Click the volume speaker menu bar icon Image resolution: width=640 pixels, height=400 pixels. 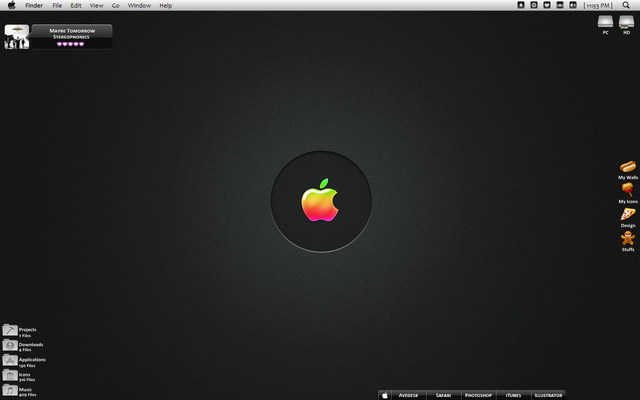(x=573, y=5)
